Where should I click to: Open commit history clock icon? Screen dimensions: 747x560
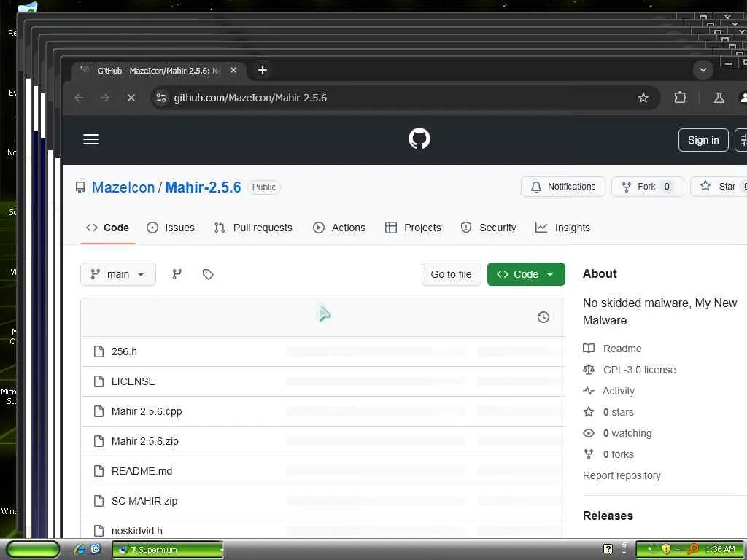pos(543,317)
